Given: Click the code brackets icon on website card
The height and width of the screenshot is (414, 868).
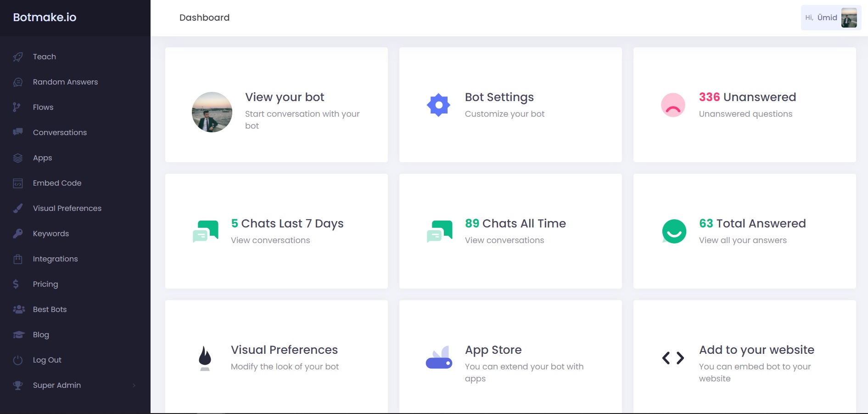Looking at the screenshot, I should click(x=673, y=358).
